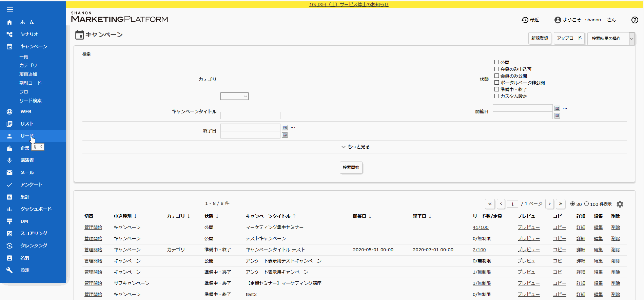
Task: Check the 会員のみ申込可 checkbox
Action: tap(496, 69)
